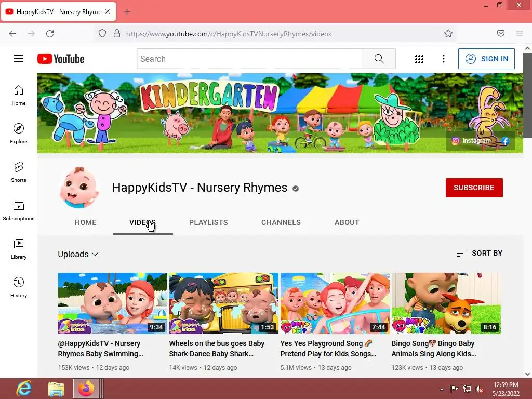Open Library in sidebar
532x399 pixels.
click(19, 249)
